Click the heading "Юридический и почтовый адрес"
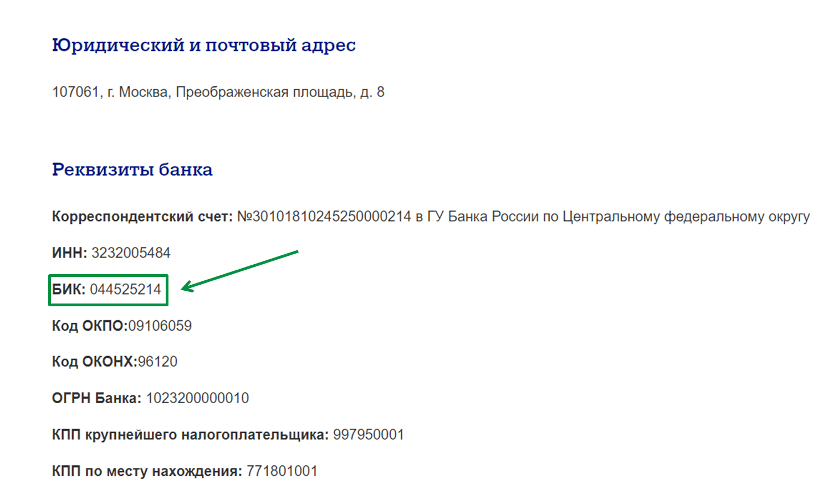Viewport: 834px width, 504px height. 203,45
